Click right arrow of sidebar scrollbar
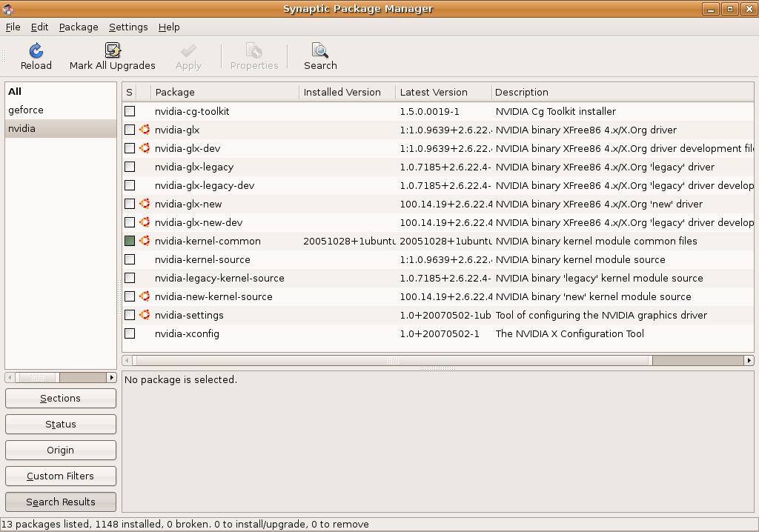The height and width of the screenshot is (532, 759). 112,377
